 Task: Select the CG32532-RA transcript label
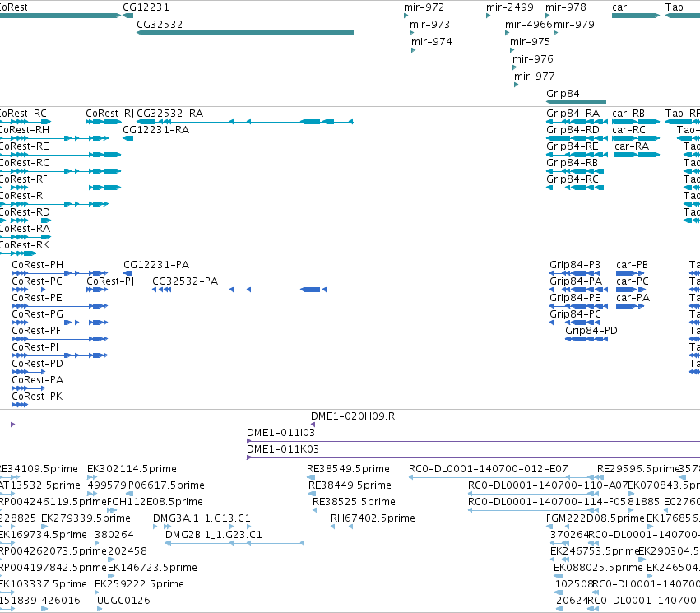click(170, 114)
